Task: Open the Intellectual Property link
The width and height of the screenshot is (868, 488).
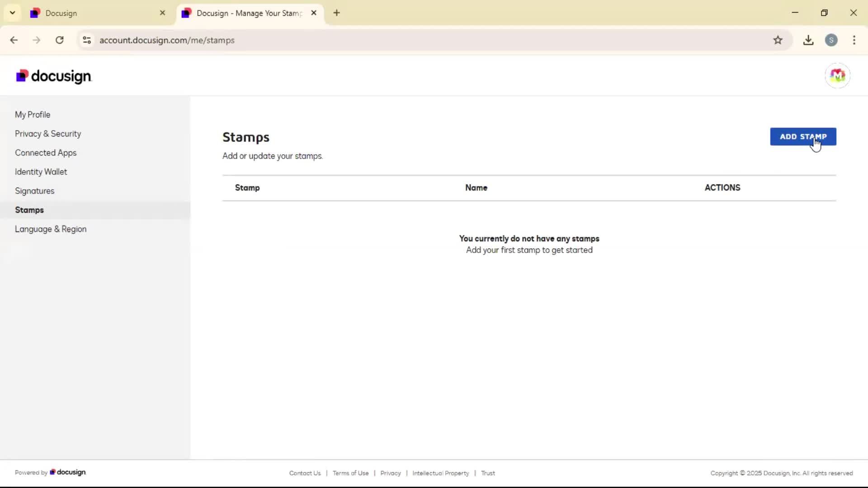Action: coord(441,473)
